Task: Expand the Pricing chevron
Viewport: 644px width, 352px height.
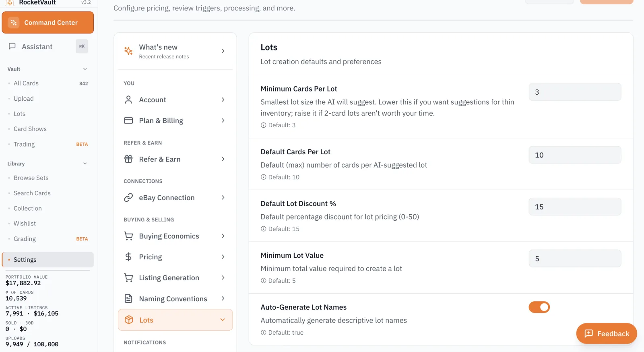Action: (223, 257)
